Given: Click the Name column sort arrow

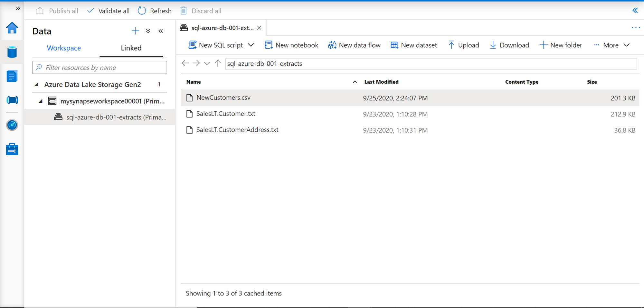Looking at the screenshot, I should pyautogui.click(x=355, y=82).
